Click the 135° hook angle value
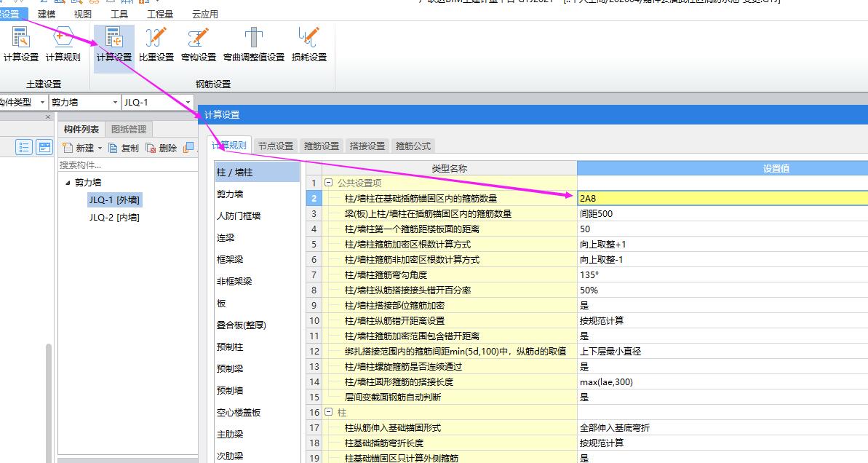The image size is (868, 463). coord(722,274)
